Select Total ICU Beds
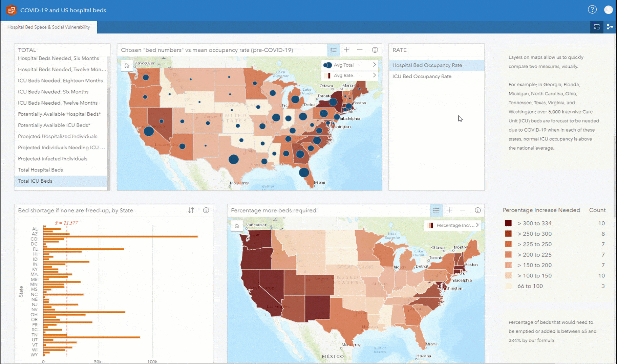617x364 pixels. (x=61, y=181)
